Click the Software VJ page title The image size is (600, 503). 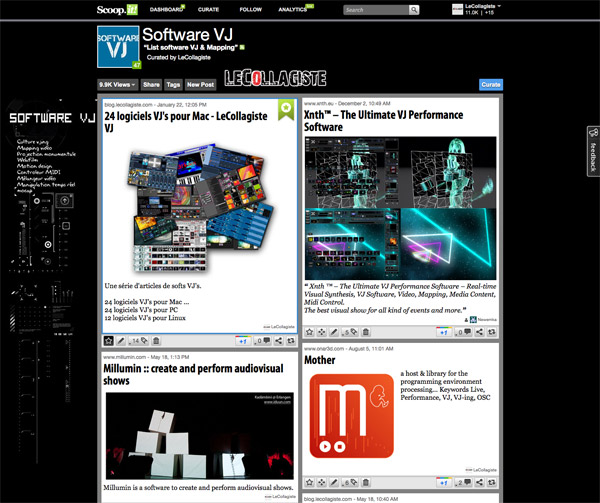click(x=188, y=34)
